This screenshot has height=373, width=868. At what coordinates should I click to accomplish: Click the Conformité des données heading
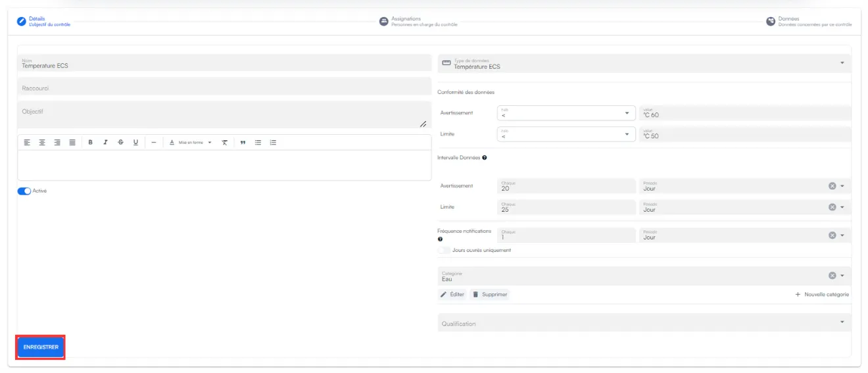point(466,92)
